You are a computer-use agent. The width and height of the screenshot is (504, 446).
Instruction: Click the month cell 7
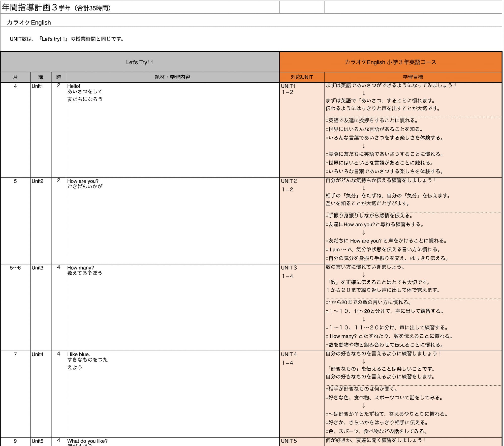[x=15, y=394]
